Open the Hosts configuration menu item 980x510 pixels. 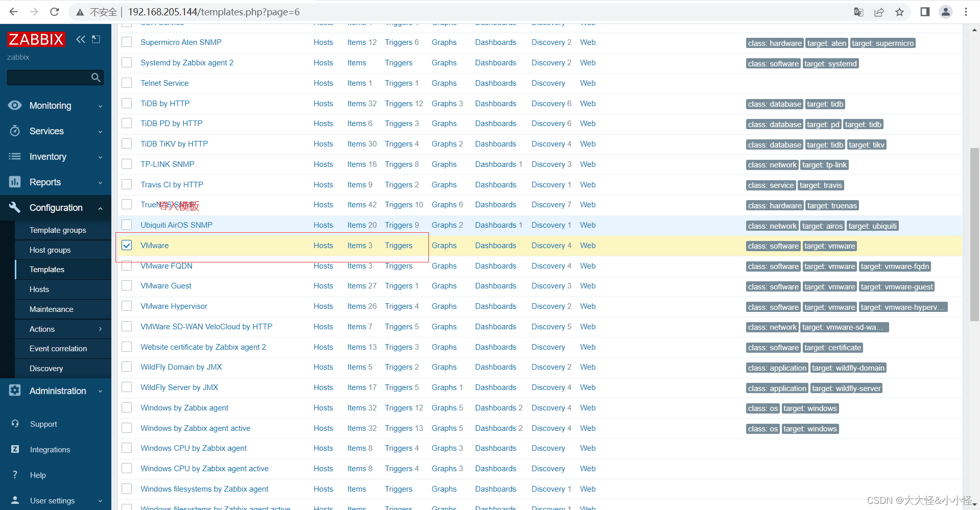click(x=39, y=289)
